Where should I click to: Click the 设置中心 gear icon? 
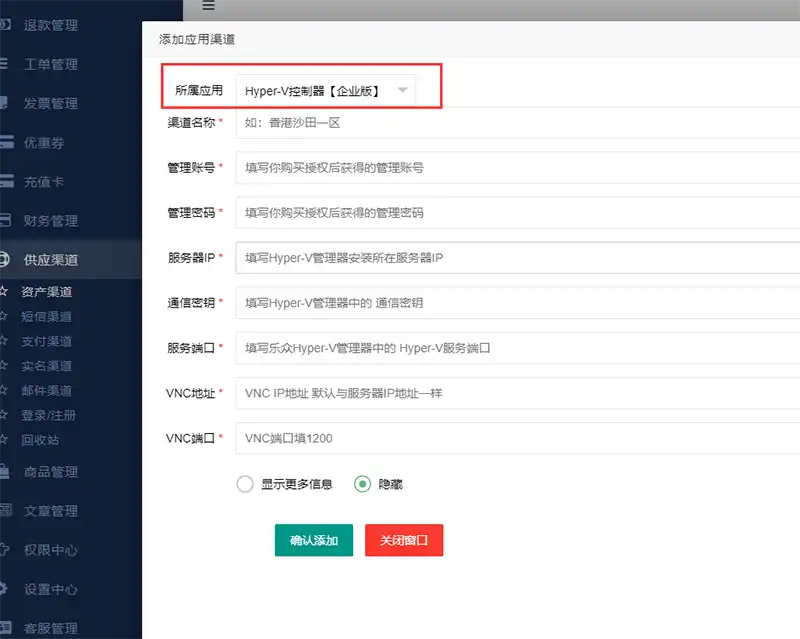pyautogui.click(x=5, y=588)
